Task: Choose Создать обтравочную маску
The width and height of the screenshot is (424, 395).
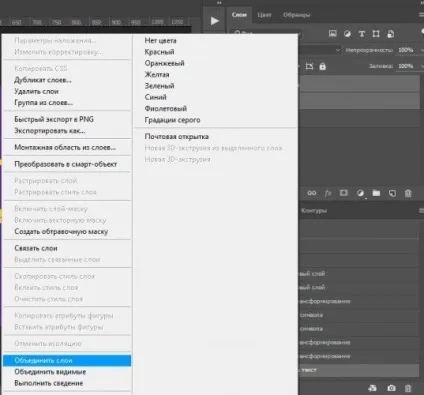Action: tap(61, 231)
